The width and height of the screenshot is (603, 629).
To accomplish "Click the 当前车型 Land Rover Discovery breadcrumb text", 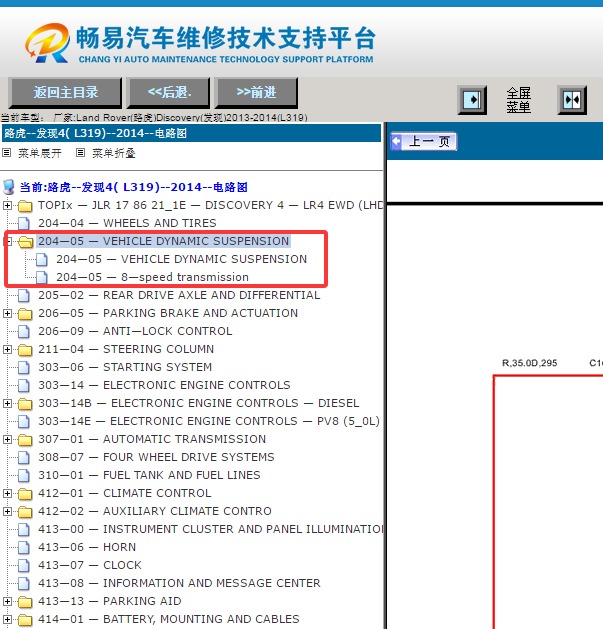I will 154,118.
